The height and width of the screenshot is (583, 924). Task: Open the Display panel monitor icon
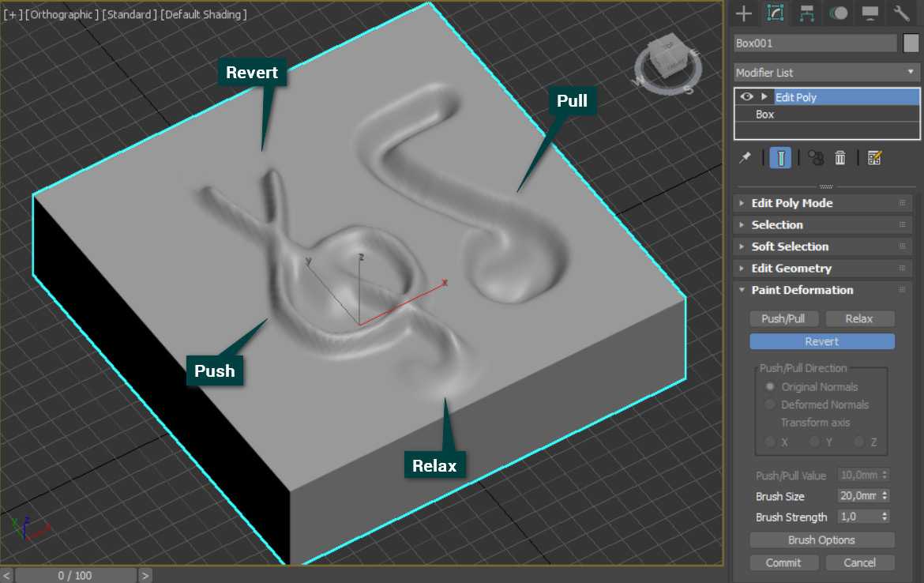pos(870,13)
